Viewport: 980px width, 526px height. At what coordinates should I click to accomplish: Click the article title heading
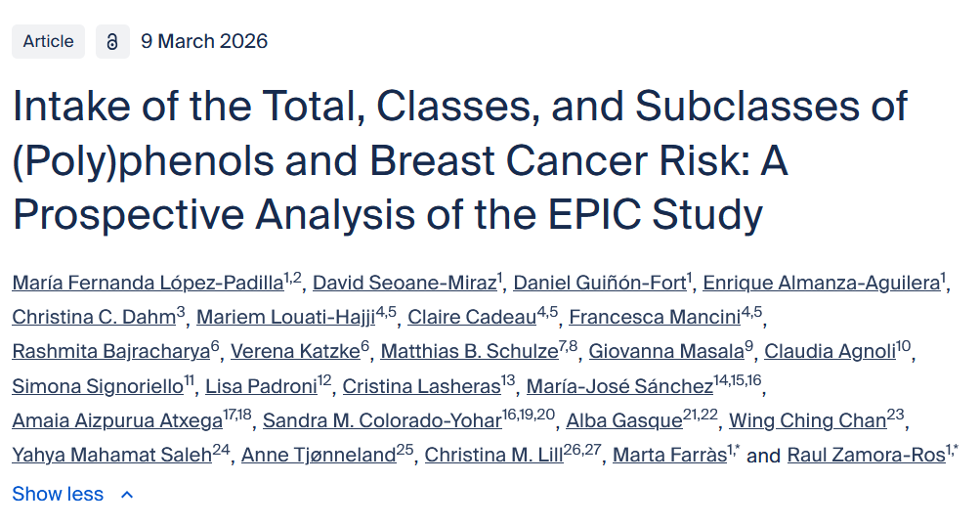coord(459,160)
